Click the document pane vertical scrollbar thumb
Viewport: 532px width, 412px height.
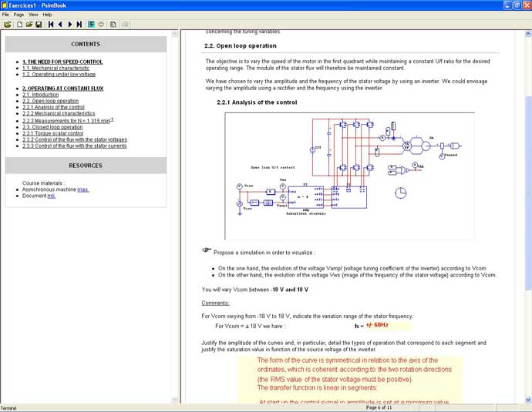[x=528, y=193]
